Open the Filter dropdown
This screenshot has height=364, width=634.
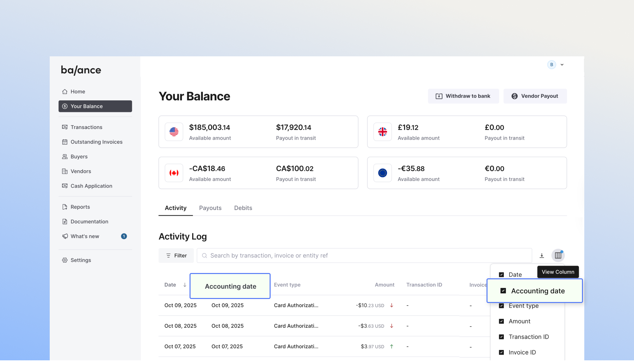pyautogui.click(x=176, y=256)
